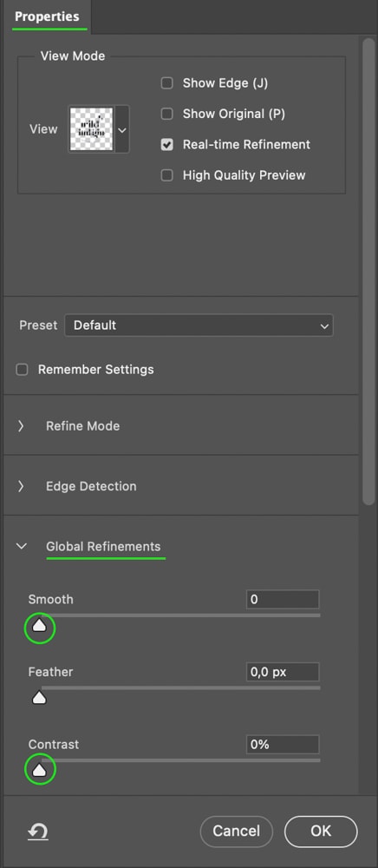Click the Cancel button
The height and width of the screenshot is (868, 378).
[x=237, y=831]
